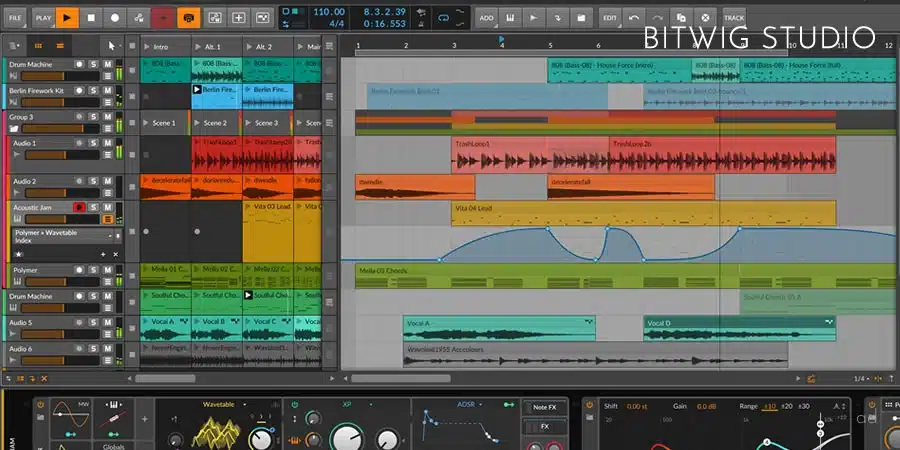The image size is (900, 450).
Task: Mute the Polymer track
Action: pos(107,270)
